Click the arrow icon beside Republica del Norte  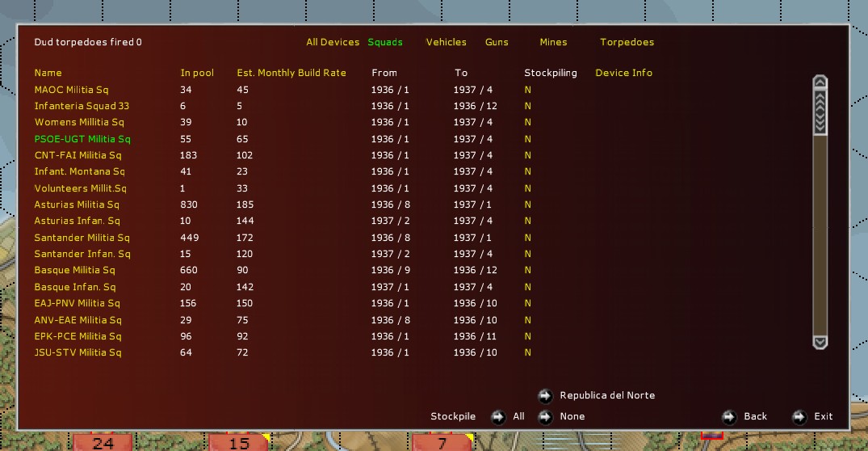point(545,395)
